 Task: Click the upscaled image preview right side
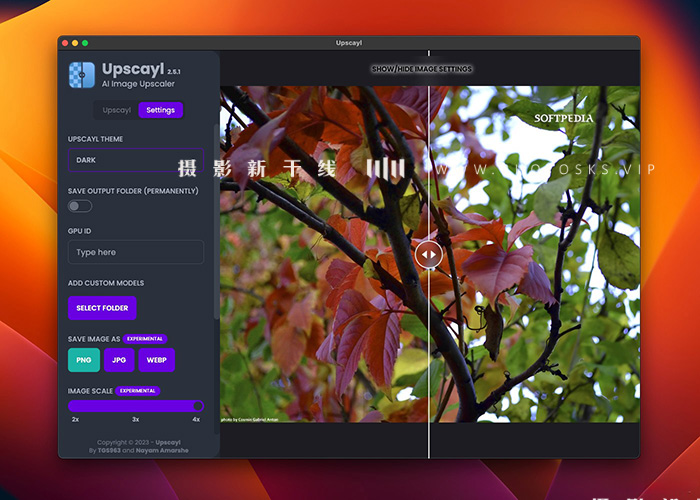pyautogui.click(x=535, y=254)
